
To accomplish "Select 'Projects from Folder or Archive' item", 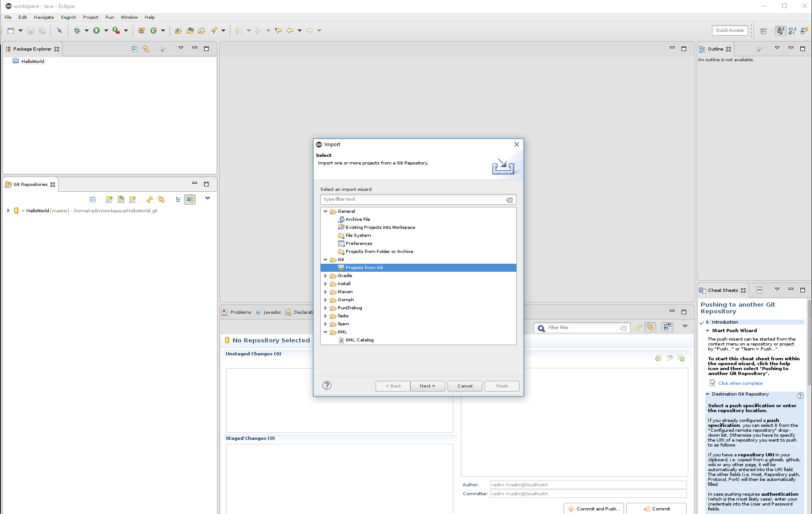I will tap(379, 251).
